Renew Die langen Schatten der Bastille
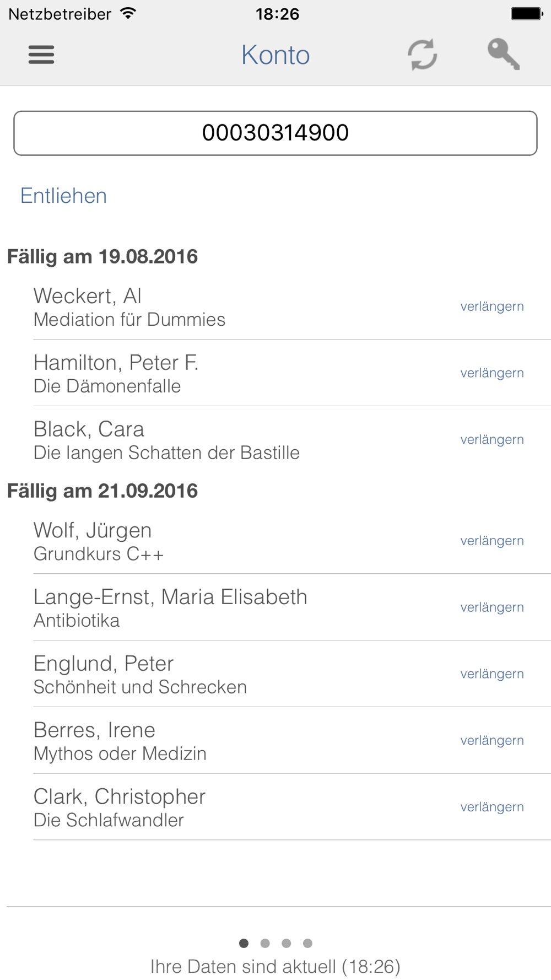The image size is (551, 980). point(492,440)
